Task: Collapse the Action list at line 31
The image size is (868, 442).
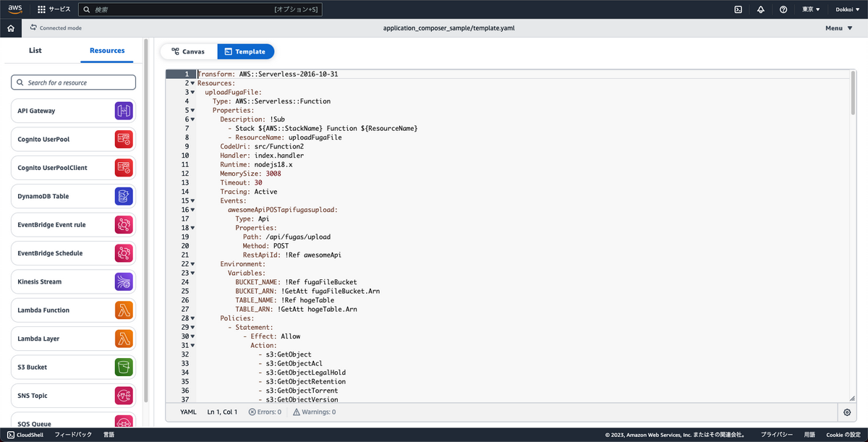Action: click(x=192, y=345)
